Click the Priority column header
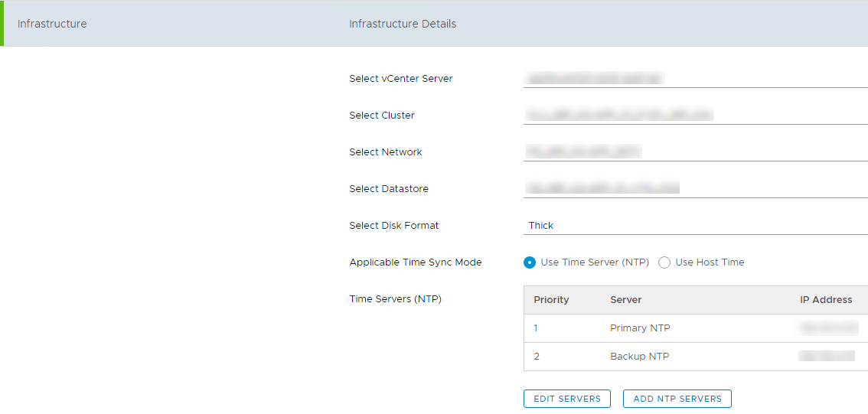 coord(551,300)
